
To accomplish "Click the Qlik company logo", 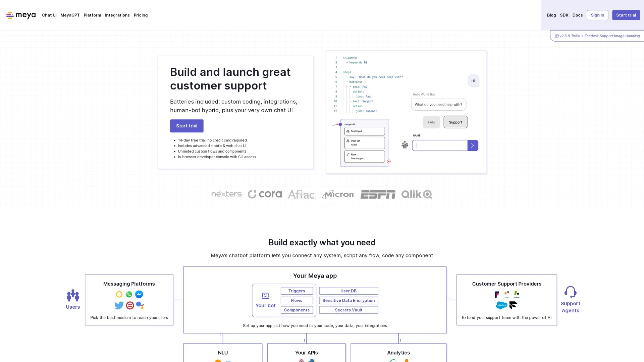I will pos(417,194).
